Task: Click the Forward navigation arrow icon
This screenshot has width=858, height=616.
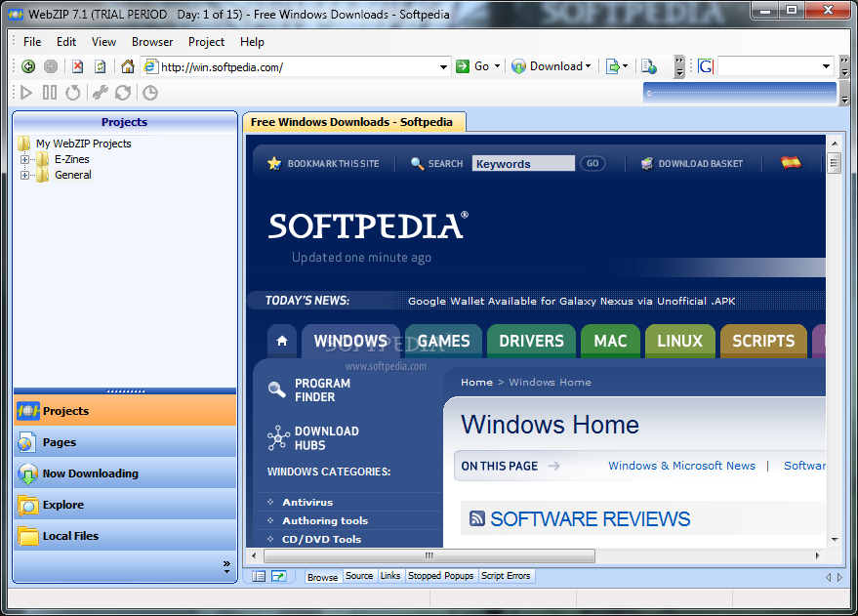Action: (51, 66)
